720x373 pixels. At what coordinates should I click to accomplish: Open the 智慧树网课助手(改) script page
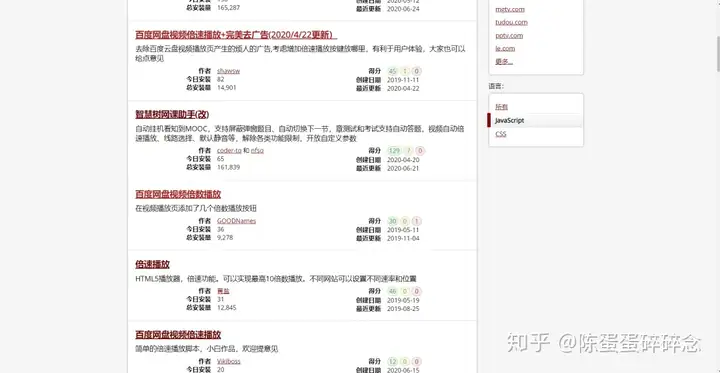tap(172, 114)
